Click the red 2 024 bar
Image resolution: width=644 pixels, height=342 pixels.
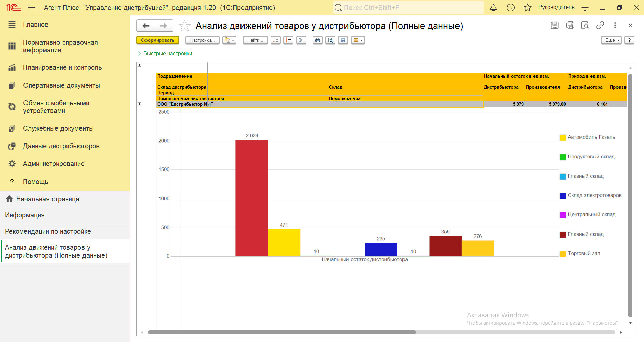[x=252, y=198]
